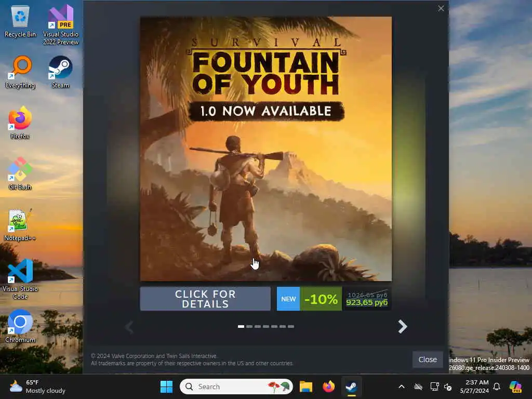Image resolution: width=532 pixels, height=399 pixels.
Task: Select the Git Bash desktop icon
Action: [20, 174]
